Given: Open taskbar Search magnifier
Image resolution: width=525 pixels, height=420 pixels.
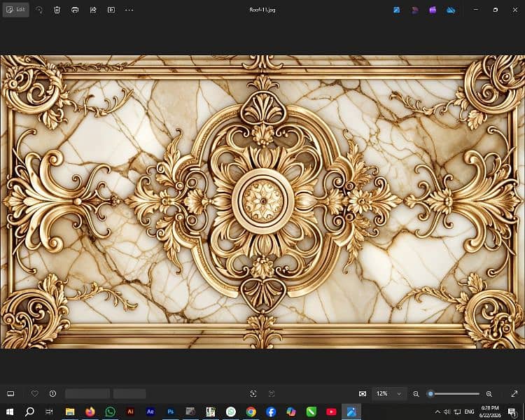Looking at the screenshot, I should point(29,412).
